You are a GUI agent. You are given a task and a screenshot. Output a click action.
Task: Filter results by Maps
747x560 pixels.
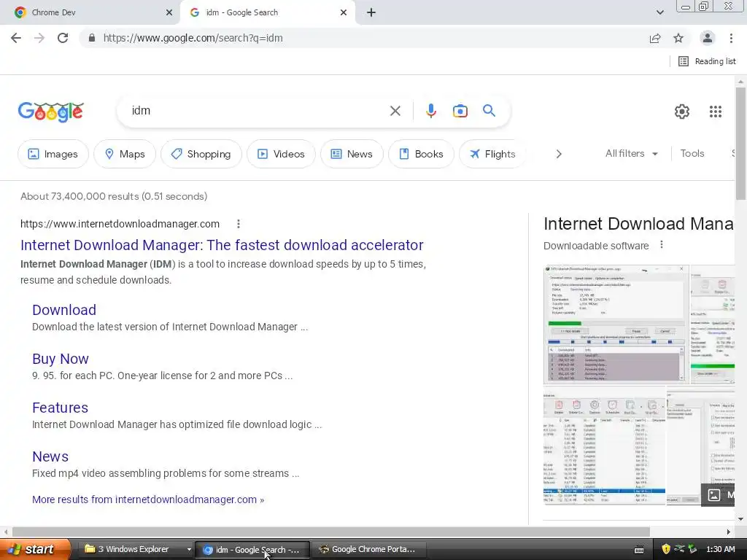[x=125, y=154]
